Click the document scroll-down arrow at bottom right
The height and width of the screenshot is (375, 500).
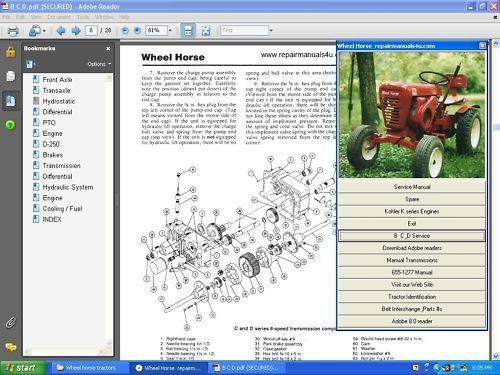click(496, 356)
